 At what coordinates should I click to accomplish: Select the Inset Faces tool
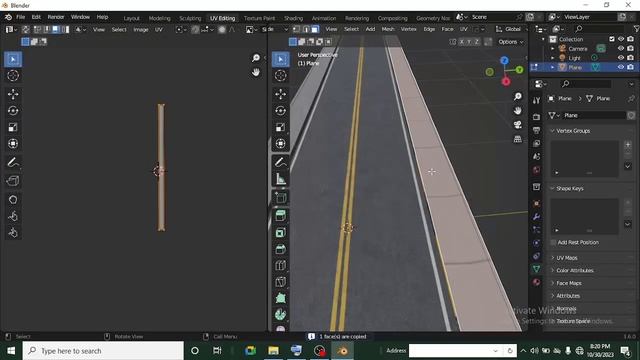click(x=280, y=233)
